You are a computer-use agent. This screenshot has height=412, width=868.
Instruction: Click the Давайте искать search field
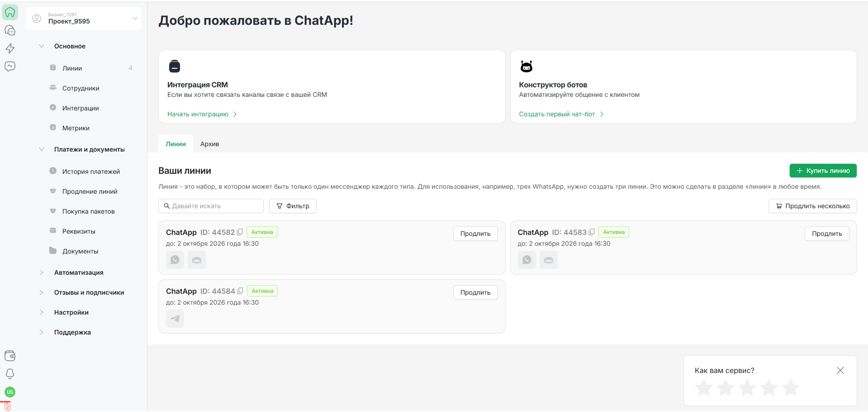[x=211, y=206]
